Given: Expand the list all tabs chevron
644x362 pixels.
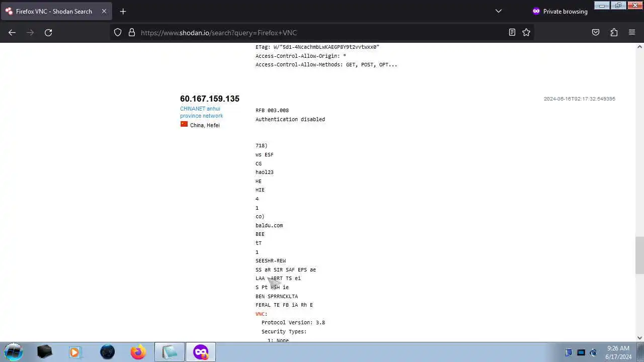Looking at the screenshot, I should click(x=499, y=11).
